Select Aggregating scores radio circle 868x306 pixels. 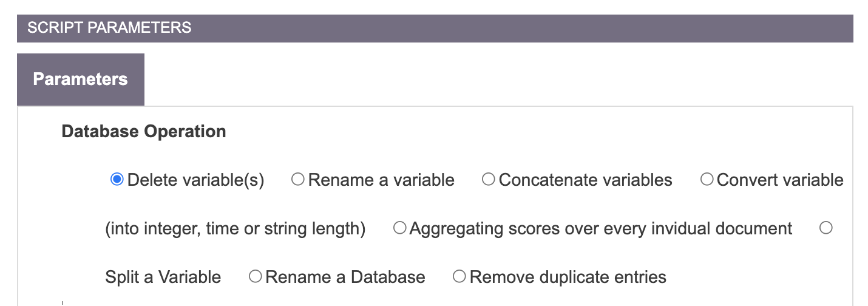[399, 228]
